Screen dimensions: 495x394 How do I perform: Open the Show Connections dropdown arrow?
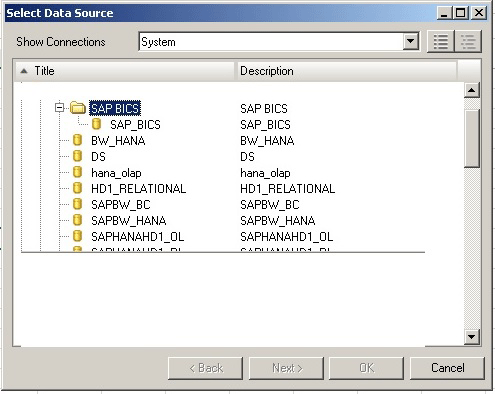pyautogui.click(x=411, y=42)
